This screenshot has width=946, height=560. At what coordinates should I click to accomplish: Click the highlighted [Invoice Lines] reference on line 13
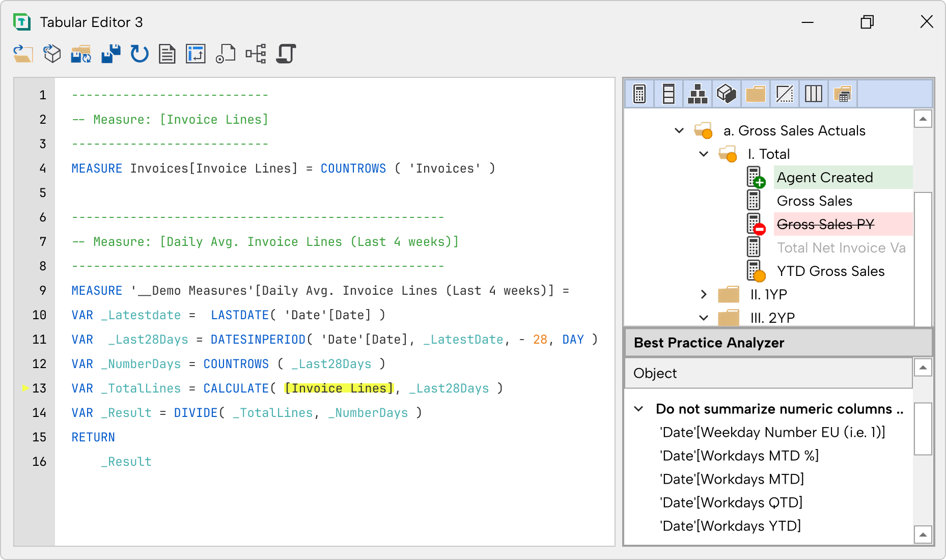coord(339,388)
